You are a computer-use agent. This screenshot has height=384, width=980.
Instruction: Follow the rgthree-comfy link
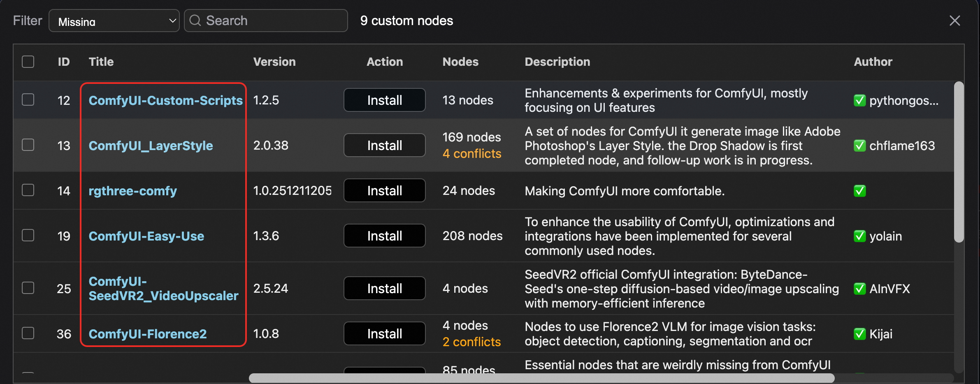[x=133, y=191]
